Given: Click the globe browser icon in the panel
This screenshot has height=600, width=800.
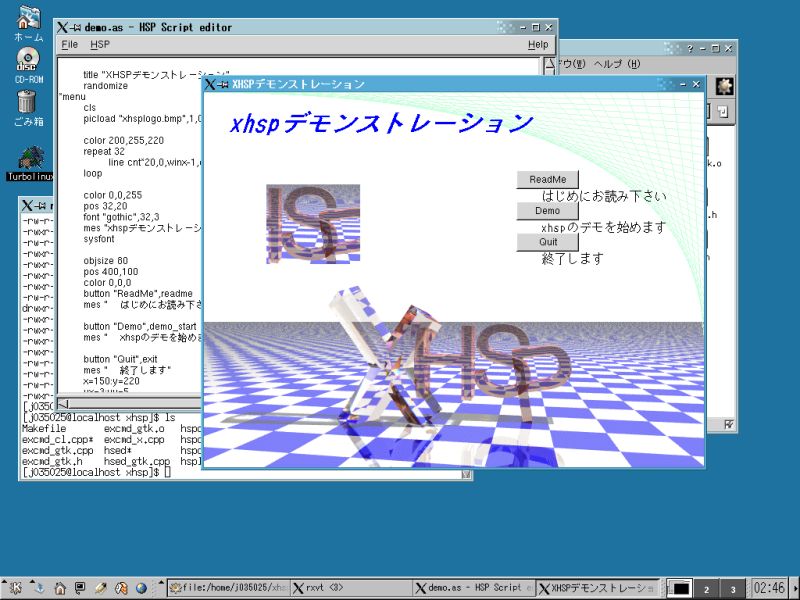Looking at the screenshot, I should click(x=141, y=588).
